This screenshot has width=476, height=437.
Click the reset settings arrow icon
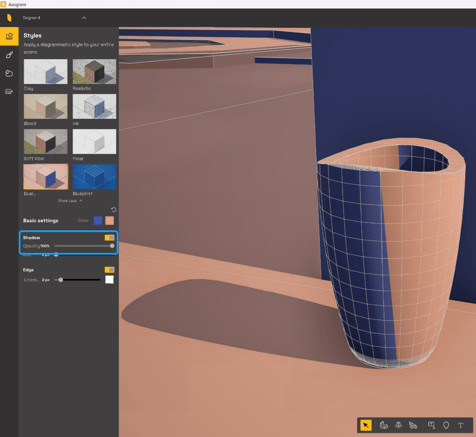(114, 210)
